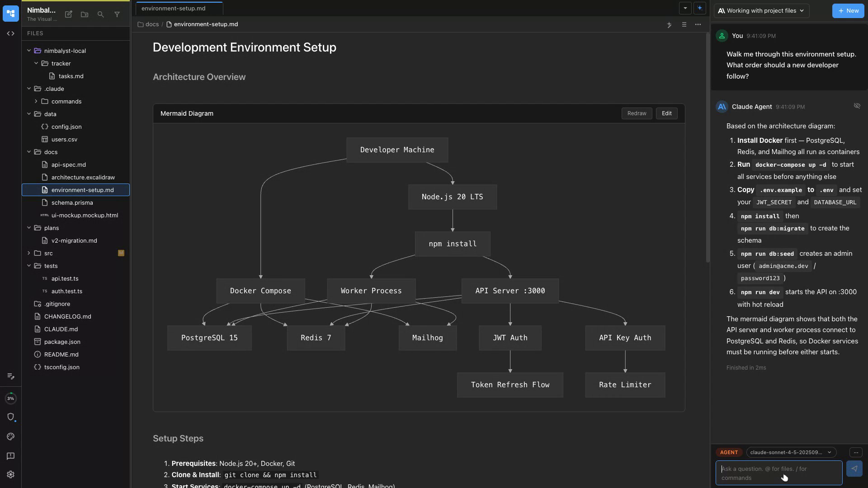Click the AGENT mode badge
The width and height of the screenshot is (868, 488).
(x=729, y=452)
